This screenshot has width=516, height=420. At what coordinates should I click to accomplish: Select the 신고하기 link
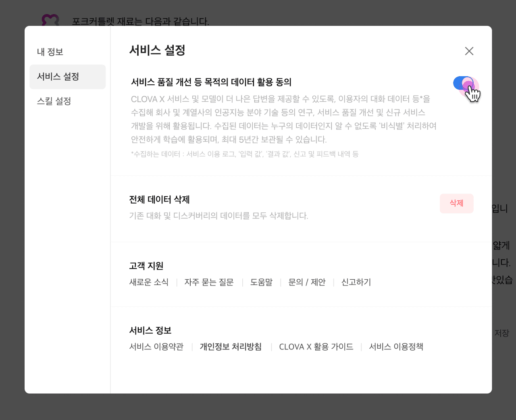(x=356, y=282)
